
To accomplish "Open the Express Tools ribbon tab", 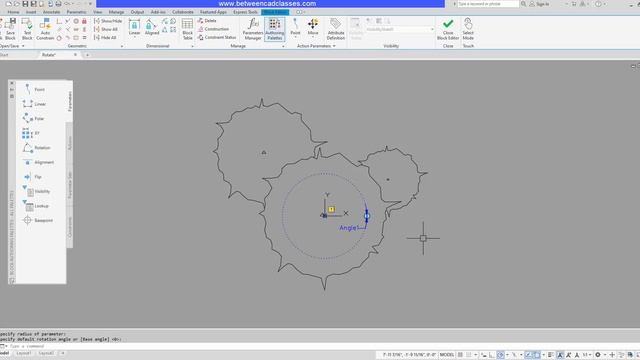I will coord(245,12).
